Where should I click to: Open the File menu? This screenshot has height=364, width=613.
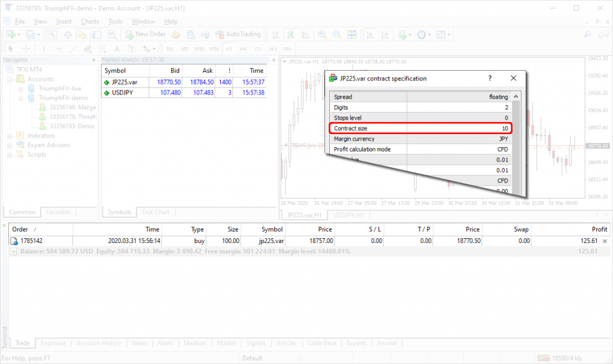[x=20, y=22]
